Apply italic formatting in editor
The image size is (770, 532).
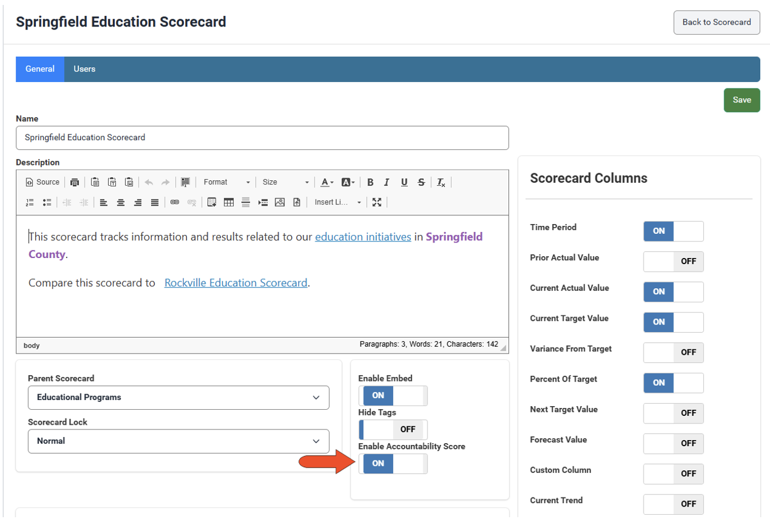(x=387, y=182)
